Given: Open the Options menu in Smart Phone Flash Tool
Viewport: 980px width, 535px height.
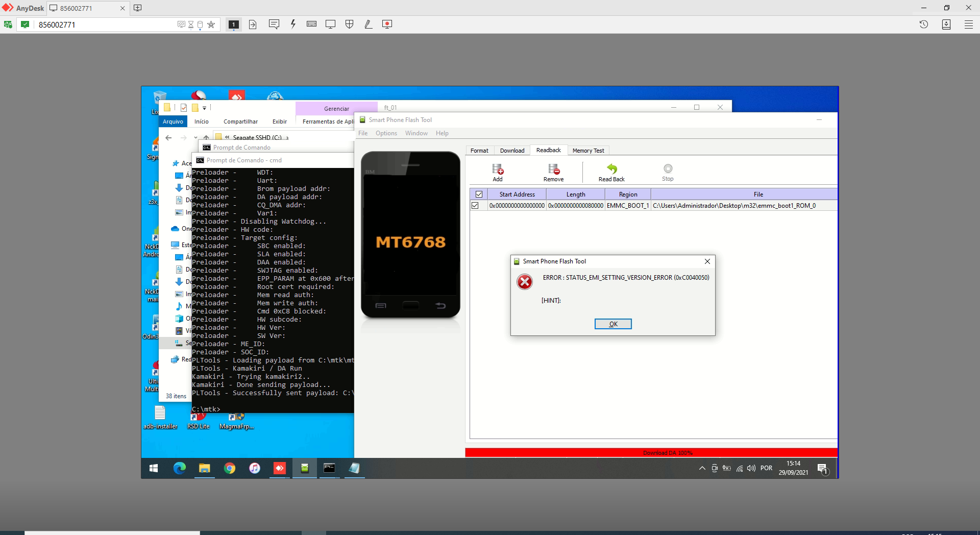Looking at the screenshot, I should [386, 133].
